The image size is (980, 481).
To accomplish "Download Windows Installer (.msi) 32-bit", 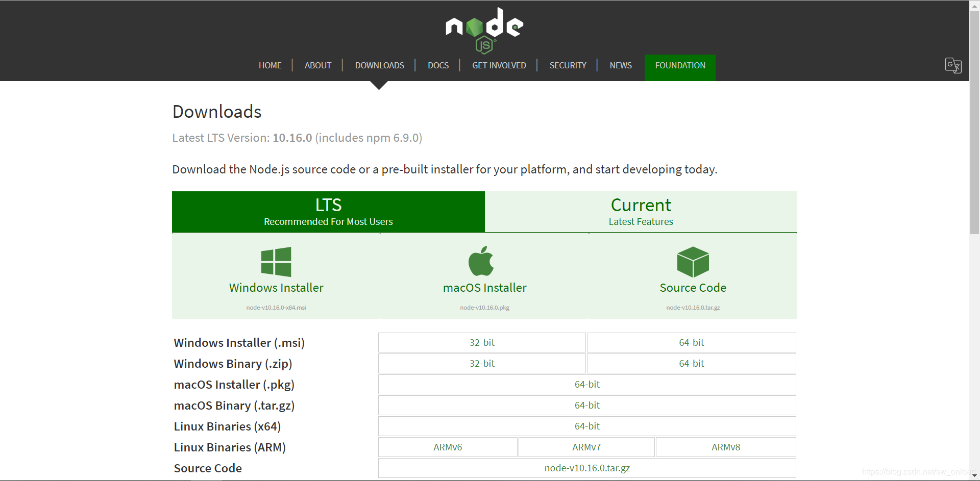I will [482, 342].
